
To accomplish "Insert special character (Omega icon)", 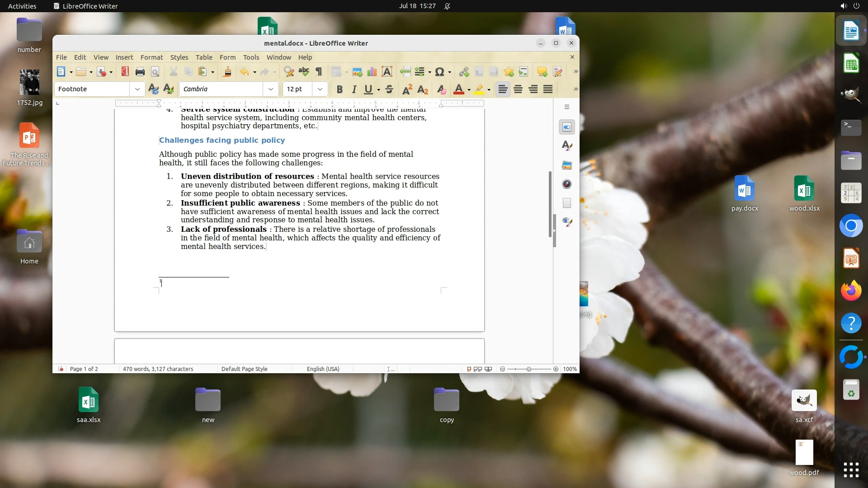I will click(x=439, y=72).
